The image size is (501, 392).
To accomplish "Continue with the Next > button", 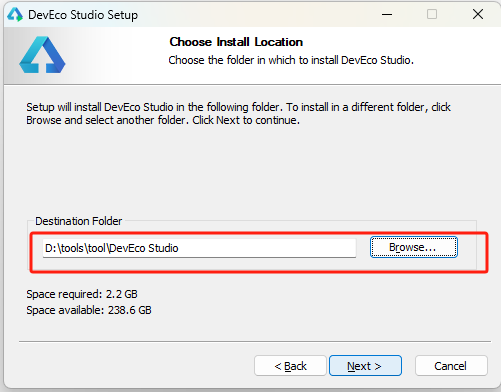I will tap(365, 366).
